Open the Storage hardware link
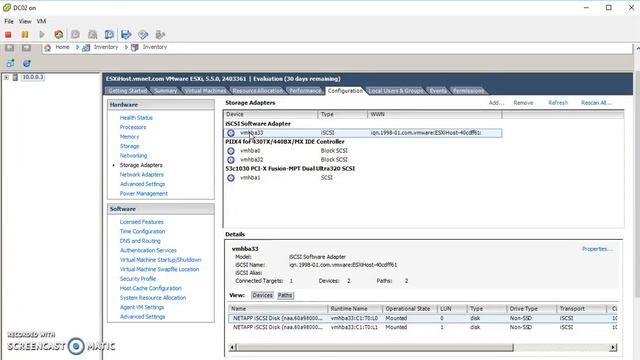 click(129, 146)
